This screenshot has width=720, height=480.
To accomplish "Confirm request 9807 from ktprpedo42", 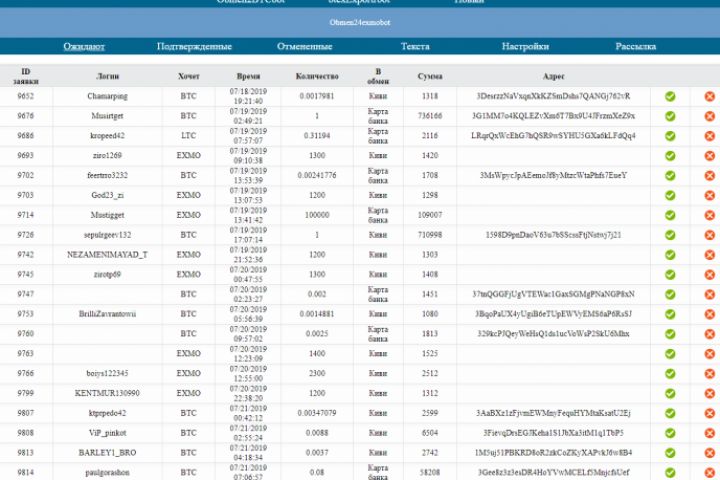I will click(670, 413).
